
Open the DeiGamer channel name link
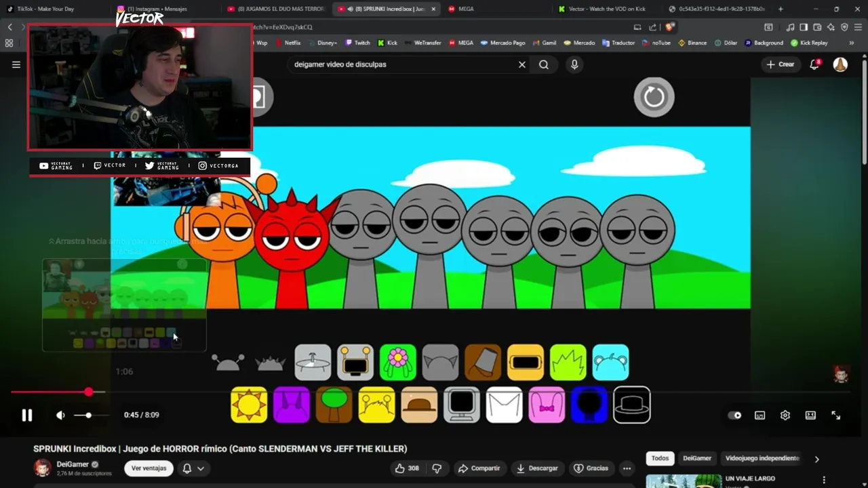[x=73, y=464]
